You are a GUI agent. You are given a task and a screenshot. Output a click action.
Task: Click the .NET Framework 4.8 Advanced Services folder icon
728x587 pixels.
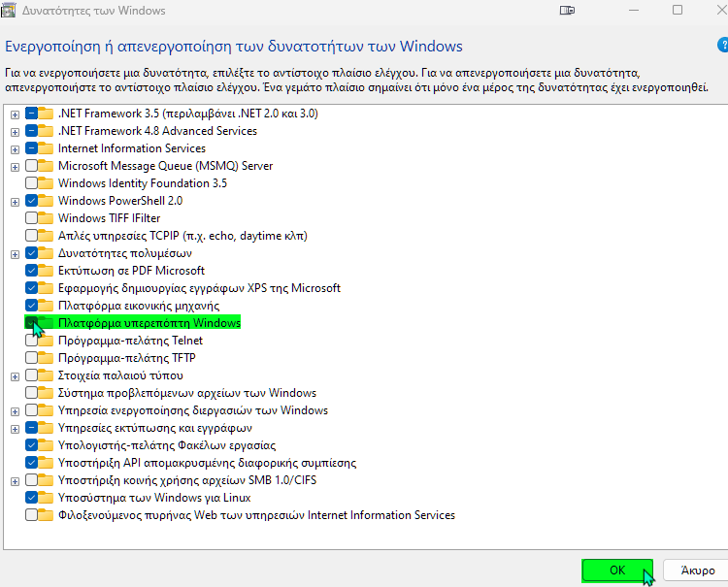point(45,131)
